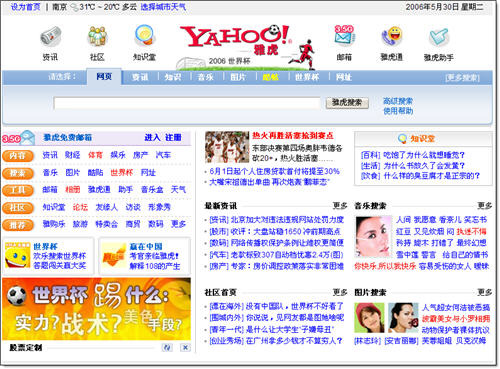Click the lightbulb icon in 知识堂 panel header
Image resolution: width=500 pixels, height=369 pixels.
[x=402, y=138]
